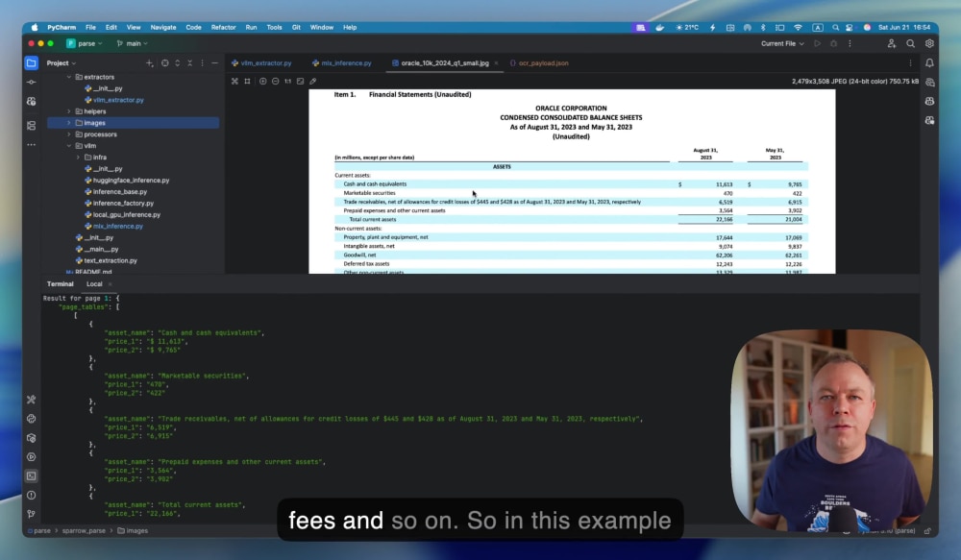961x560 pixels.
Task: Collapse all in Project panel
Action: click(190, 63)
